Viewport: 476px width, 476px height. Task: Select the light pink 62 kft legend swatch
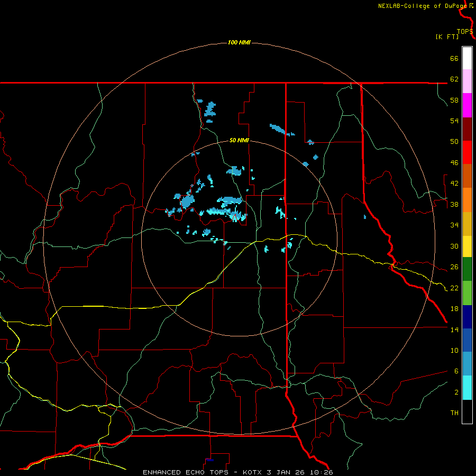click(467, 81)
